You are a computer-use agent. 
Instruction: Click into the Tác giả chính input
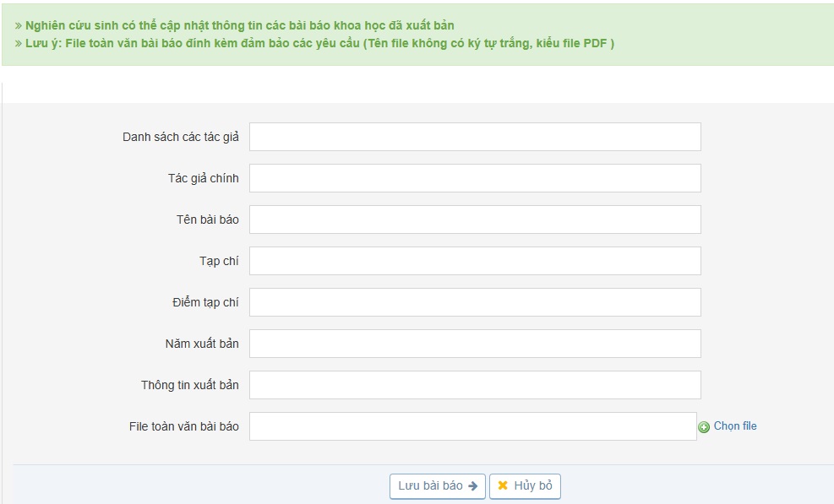(475, 178)
